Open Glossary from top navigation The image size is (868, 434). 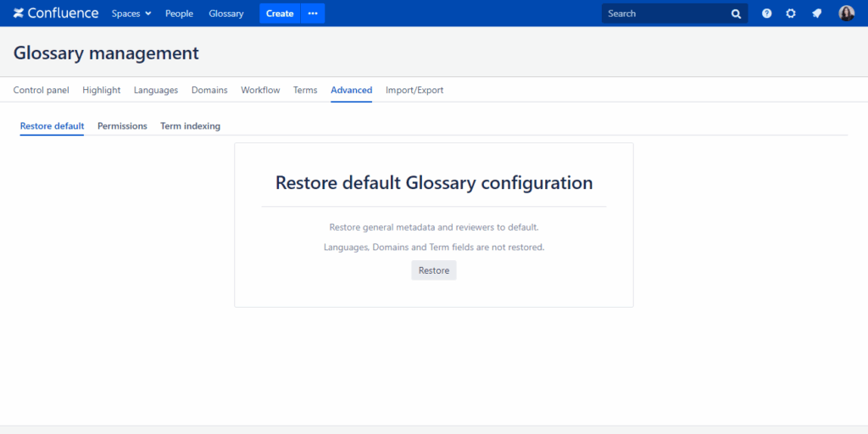[226, 14]
